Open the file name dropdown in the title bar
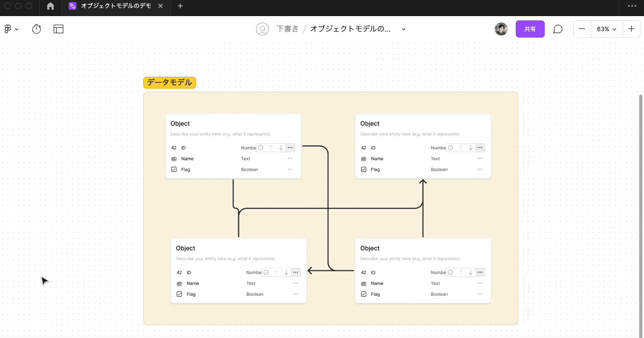This screenshot has height=338, width=644. click(403, 29)
